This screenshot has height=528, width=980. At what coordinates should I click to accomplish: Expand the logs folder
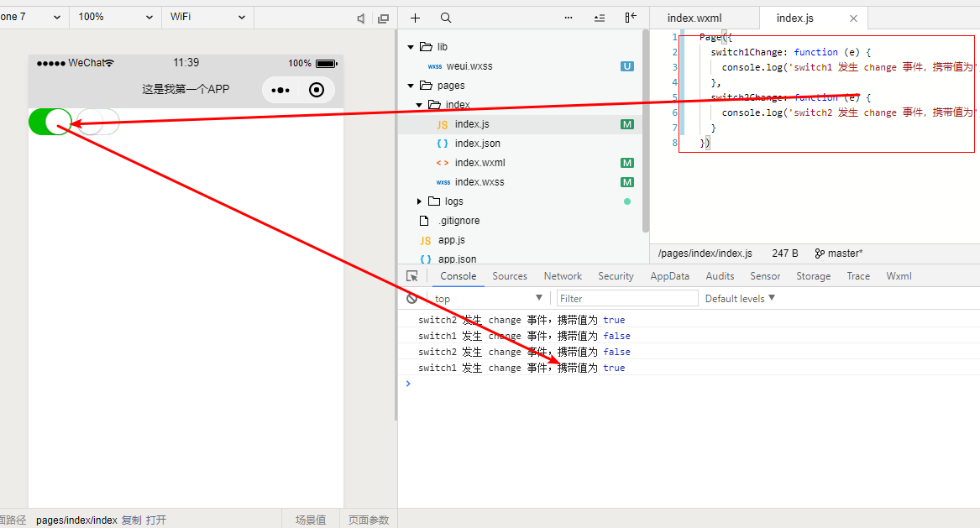coord(453,201)
